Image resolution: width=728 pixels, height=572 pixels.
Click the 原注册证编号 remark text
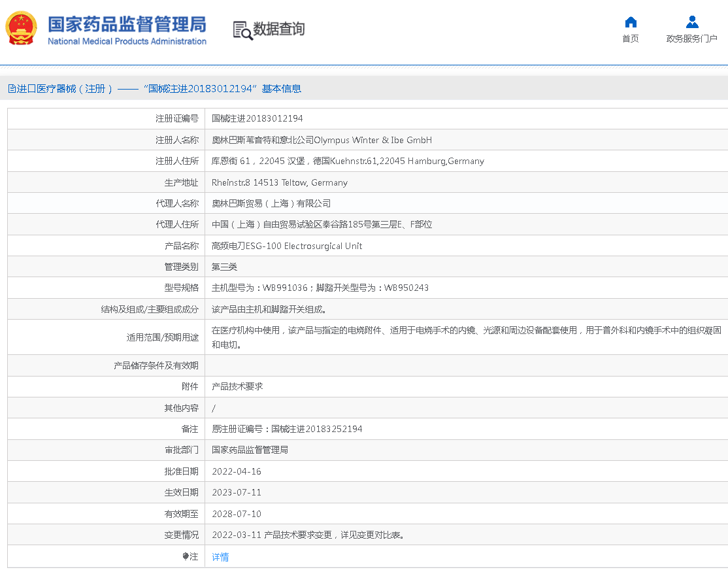(287, 429)
